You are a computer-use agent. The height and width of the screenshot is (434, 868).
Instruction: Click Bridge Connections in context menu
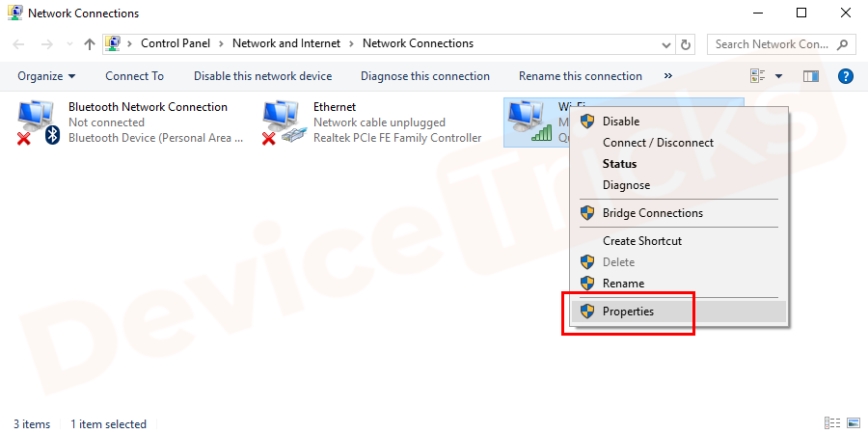coord(652,213)
